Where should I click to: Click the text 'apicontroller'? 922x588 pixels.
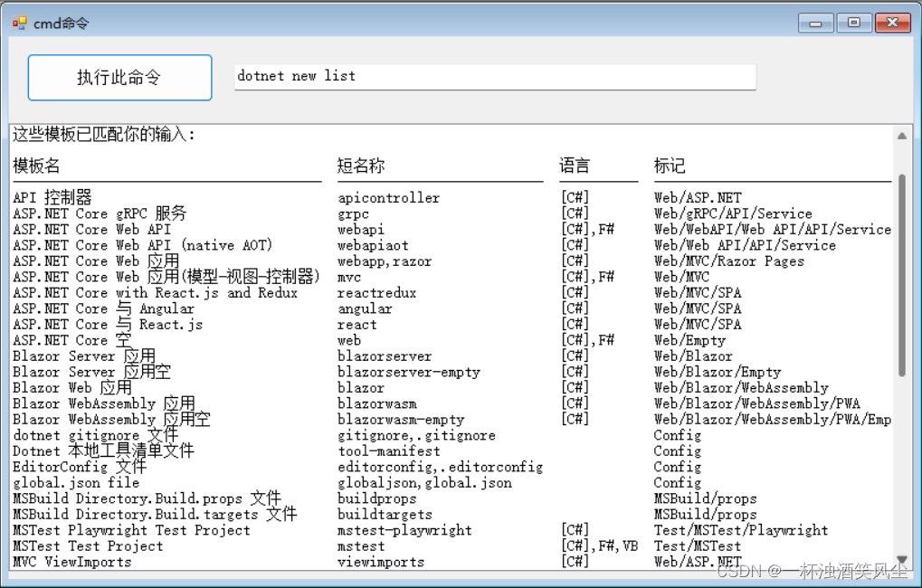pyautogui.click(x=389, y=198)
